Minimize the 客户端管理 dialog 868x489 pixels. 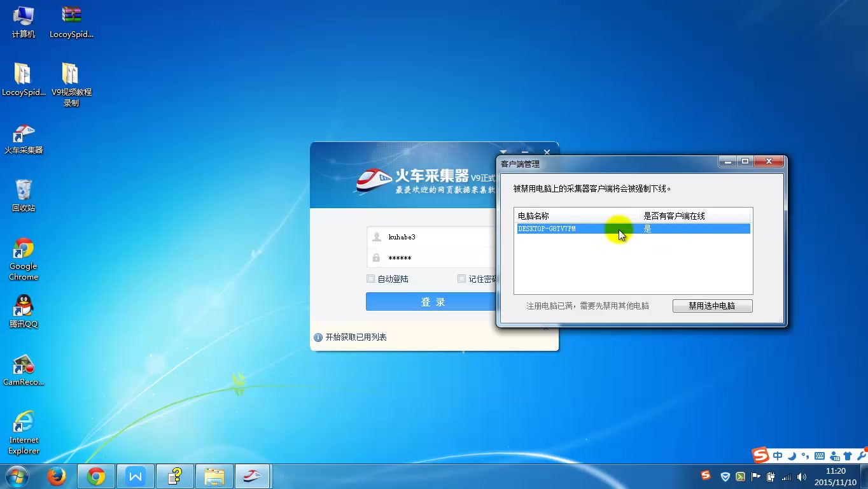coord(729,162)
